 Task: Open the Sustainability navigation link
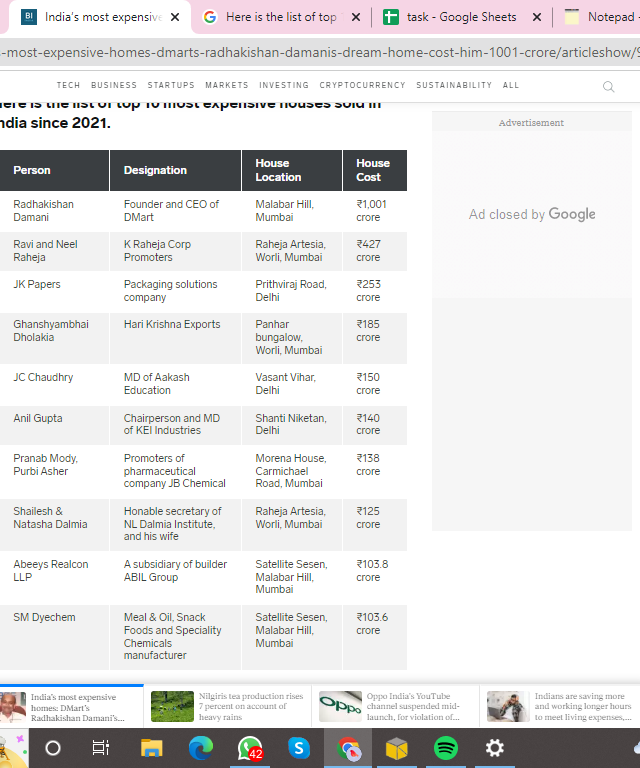454,86
